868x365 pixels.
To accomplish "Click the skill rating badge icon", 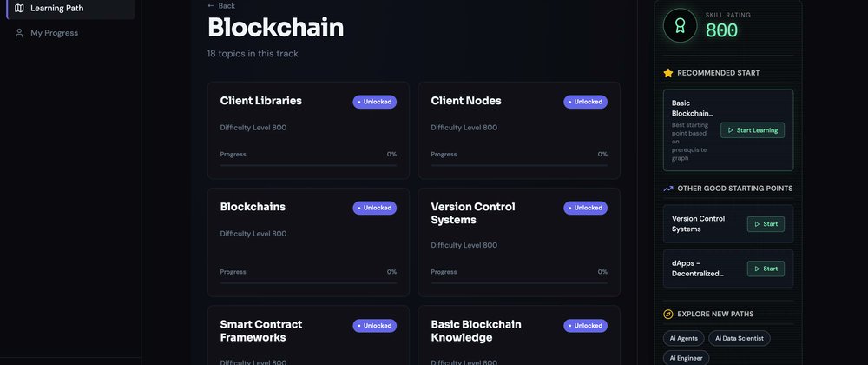I will tap(680, 26).
